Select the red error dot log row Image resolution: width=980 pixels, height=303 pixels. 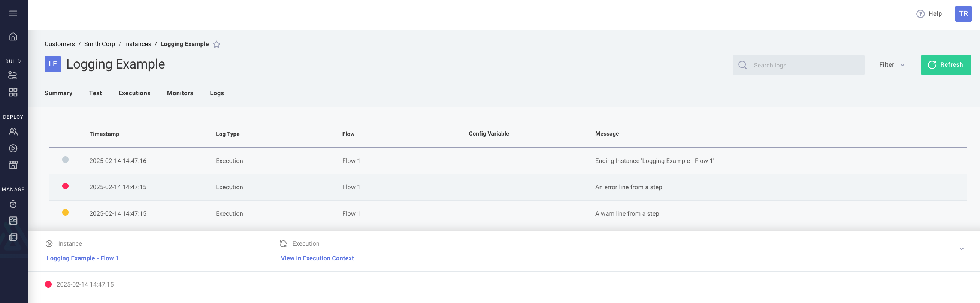(508, 187)
